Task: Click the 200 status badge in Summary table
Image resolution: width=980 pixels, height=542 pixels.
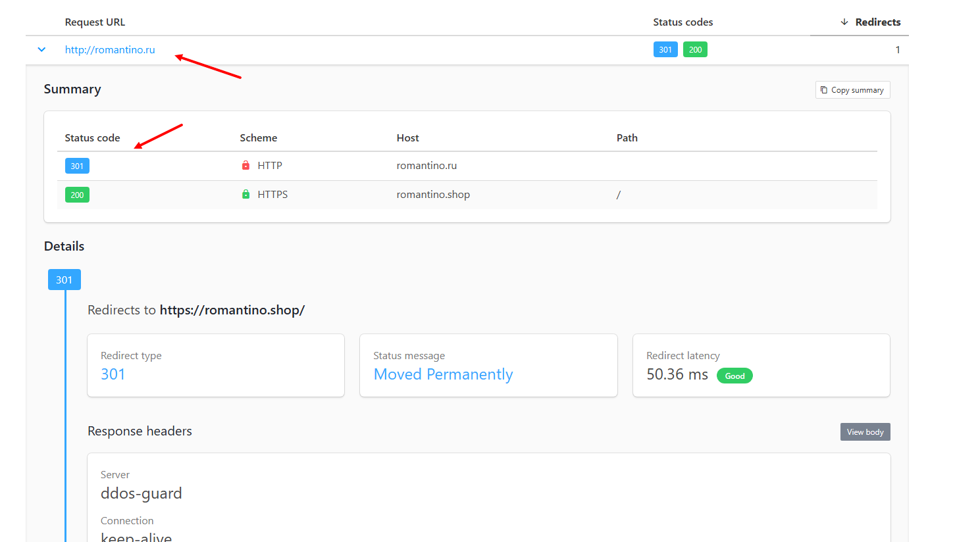Action: click(77, 195)
